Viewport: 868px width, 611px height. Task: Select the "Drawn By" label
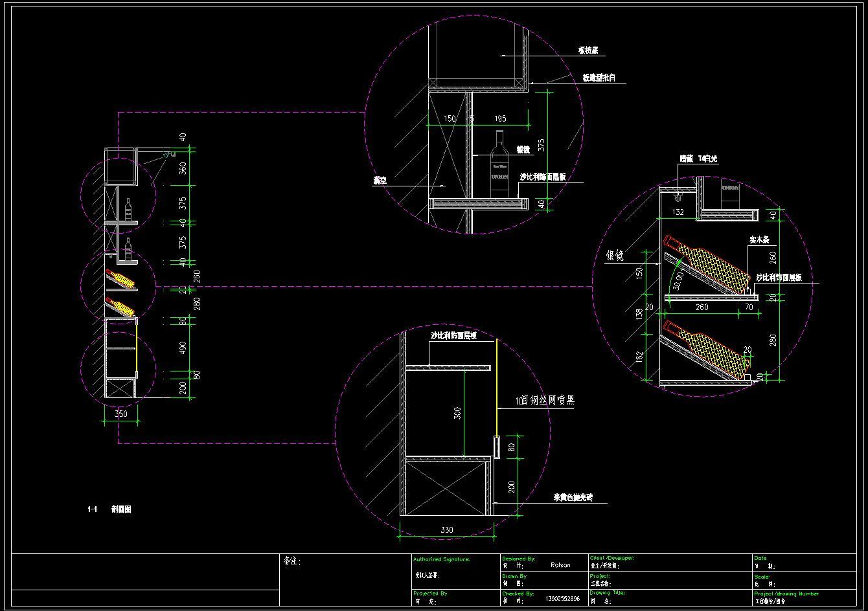(514, 575)
